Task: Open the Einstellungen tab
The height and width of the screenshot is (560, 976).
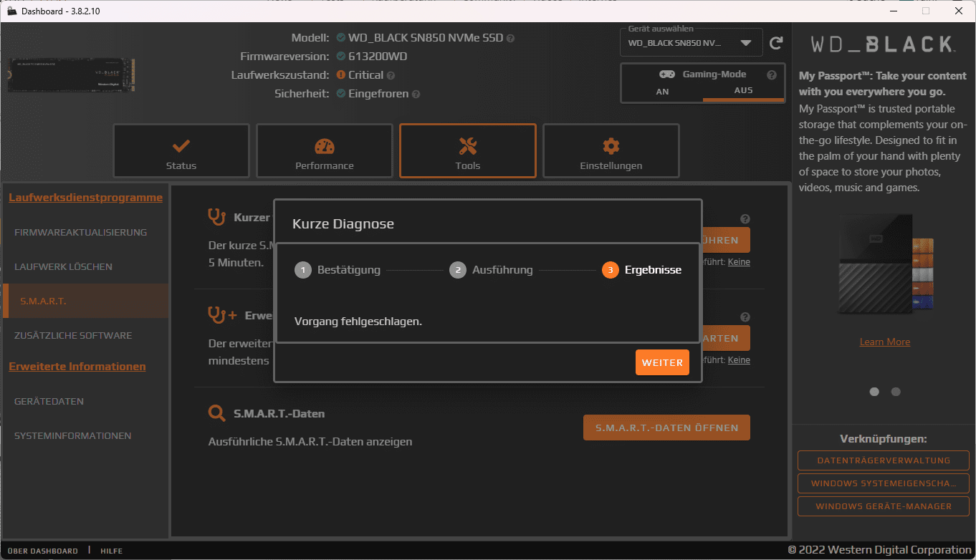Action: click(611, 151)
